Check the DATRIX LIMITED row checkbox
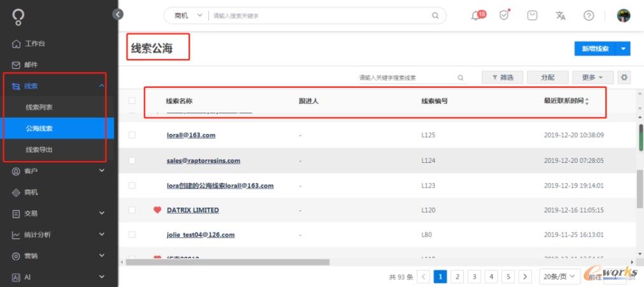Screen dimensions: 644x287 132,210
